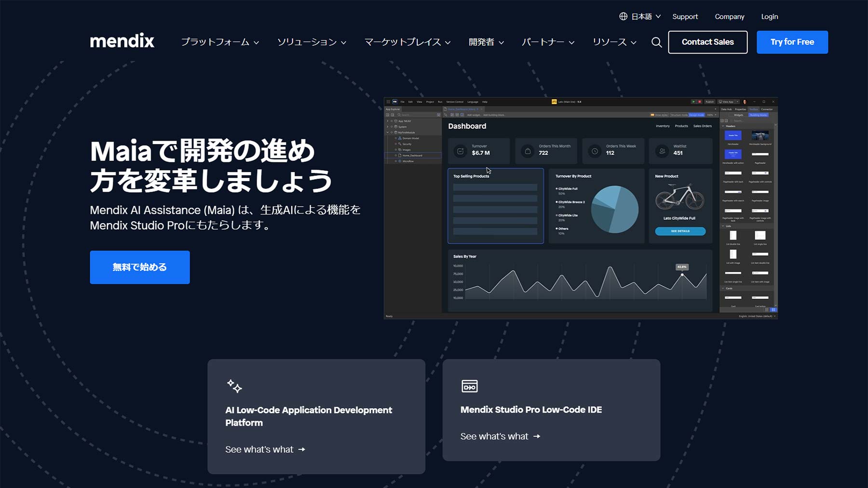Open the Version Control menu in Studio Pro
The image size is (868, 488).
(x=454, y=102)
